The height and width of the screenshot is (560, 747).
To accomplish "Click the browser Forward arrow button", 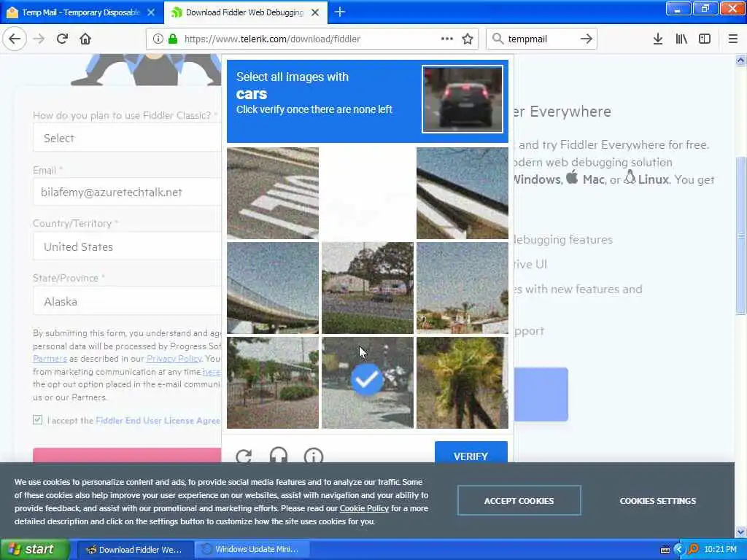I will [x=39, y=39].
